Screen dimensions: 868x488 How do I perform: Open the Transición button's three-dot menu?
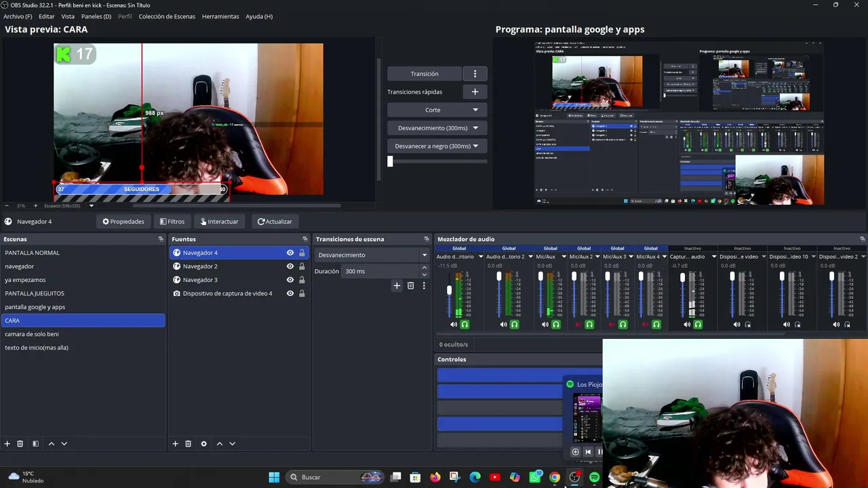(475, 74)
